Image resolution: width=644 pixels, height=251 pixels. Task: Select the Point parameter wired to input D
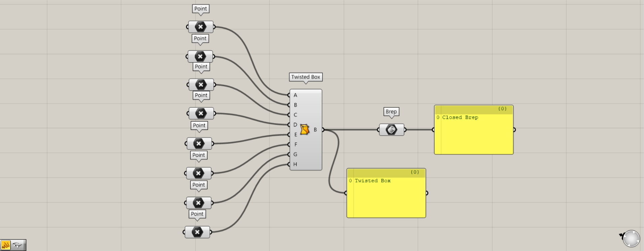(201, 113)
